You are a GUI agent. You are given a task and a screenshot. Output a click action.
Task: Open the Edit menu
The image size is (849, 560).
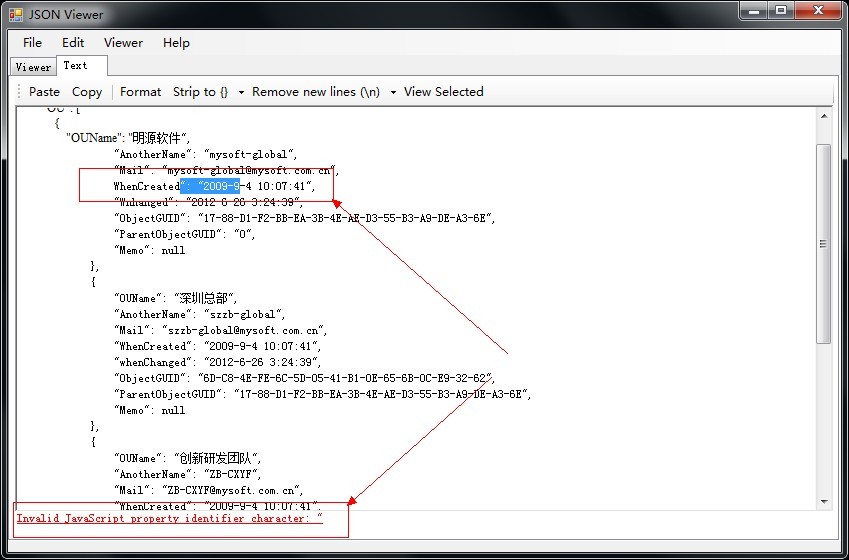(x=73, y=43)
